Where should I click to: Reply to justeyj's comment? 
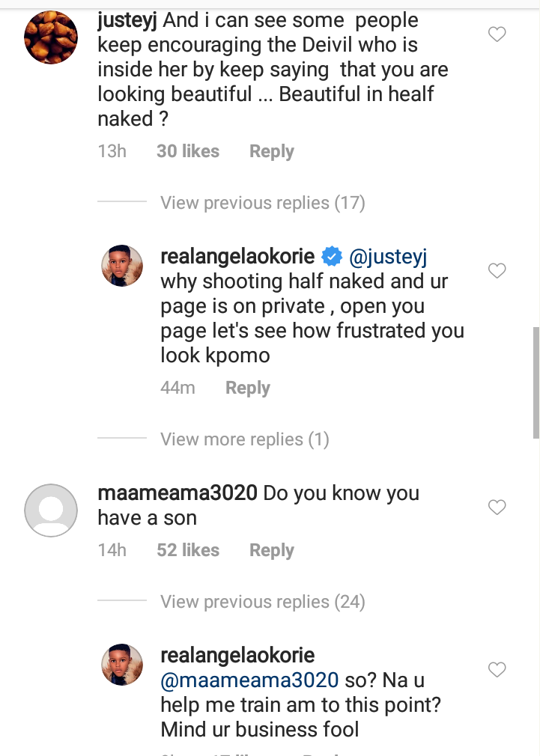271,151
